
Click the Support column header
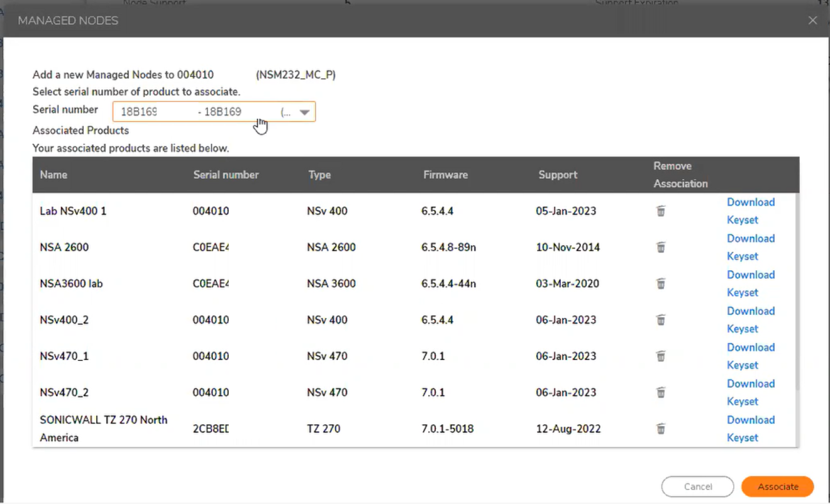558,175
